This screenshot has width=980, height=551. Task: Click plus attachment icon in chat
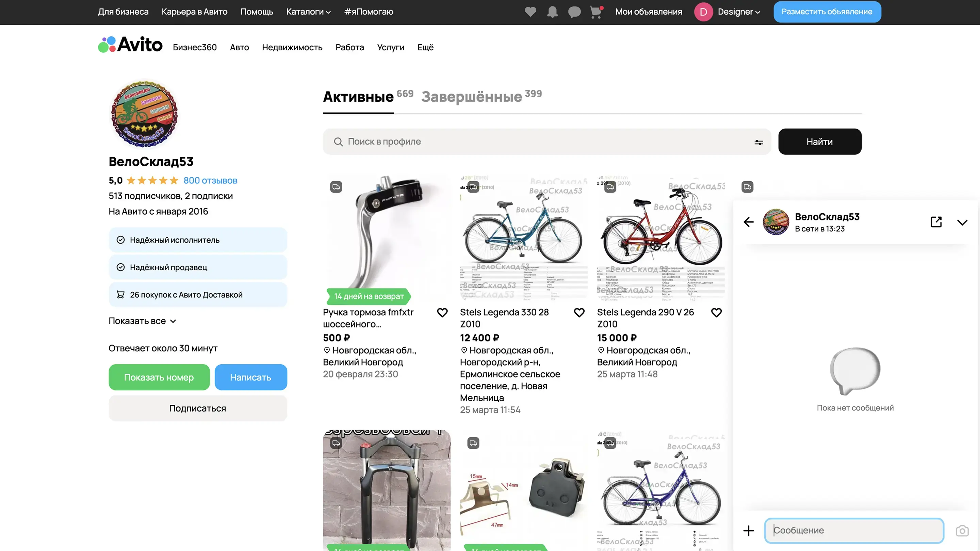748,531
